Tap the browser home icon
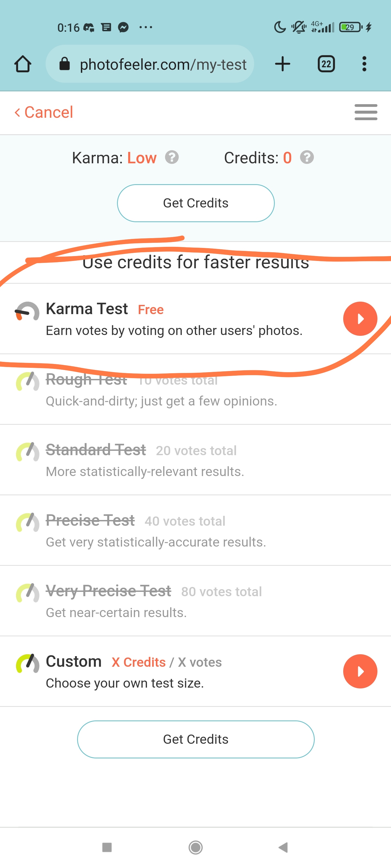391x868 pixels. coord(23,64)
